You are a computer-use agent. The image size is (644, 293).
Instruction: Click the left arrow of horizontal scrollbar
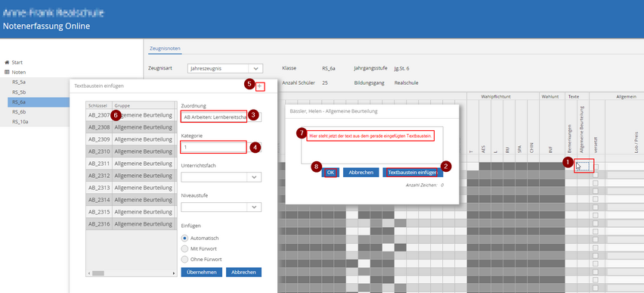coord(88,273)
